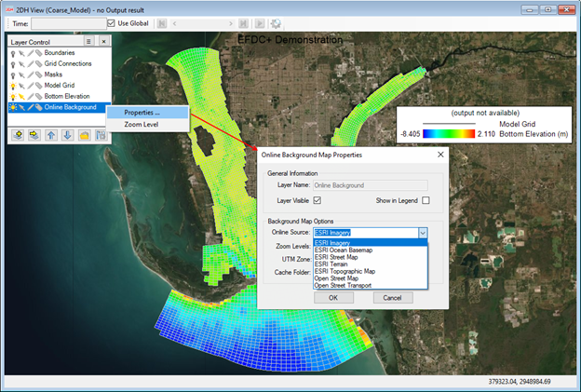Click pencil edit icon for Model Grid
Image resolution: width=581 pixels, height=392 pixels.
click(x=31, y=86)
